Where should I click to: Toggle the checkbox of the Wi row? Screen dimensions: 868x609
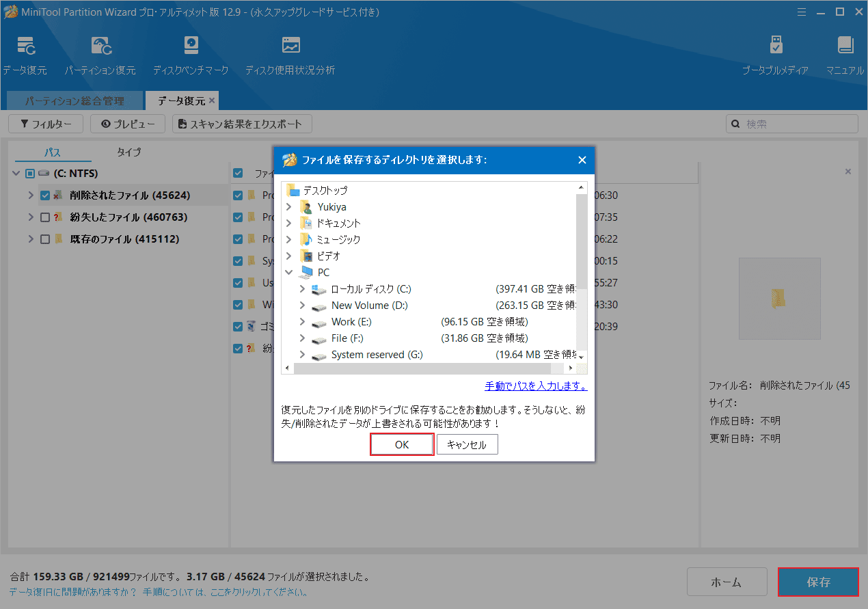238,305
